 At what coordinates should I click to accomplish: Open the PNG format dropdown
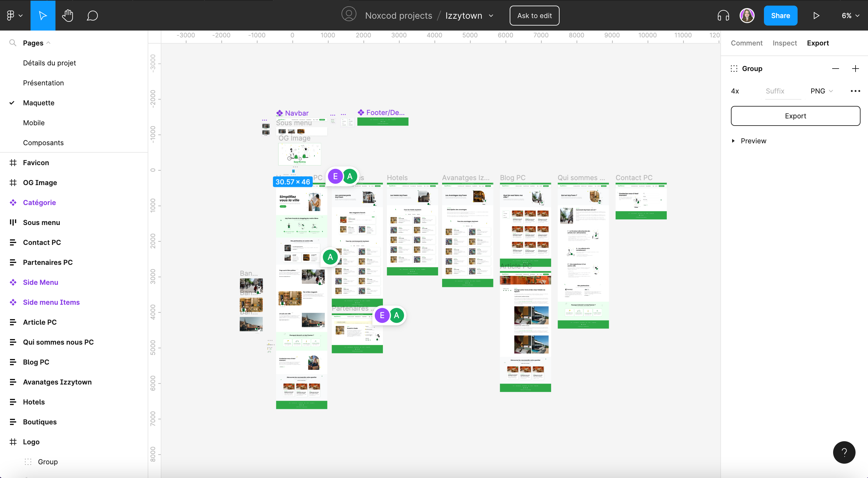coord(822,91)
